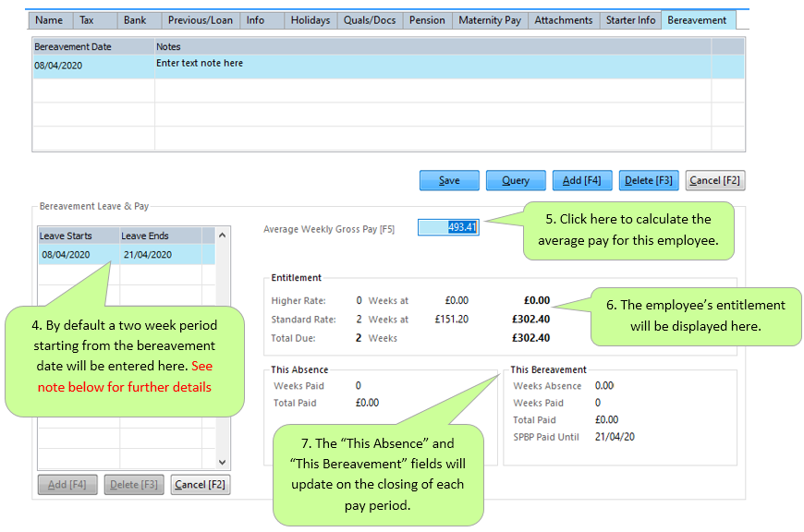Open the Previous/Loan tab
804x532 pixels.
tap(200, 20)
